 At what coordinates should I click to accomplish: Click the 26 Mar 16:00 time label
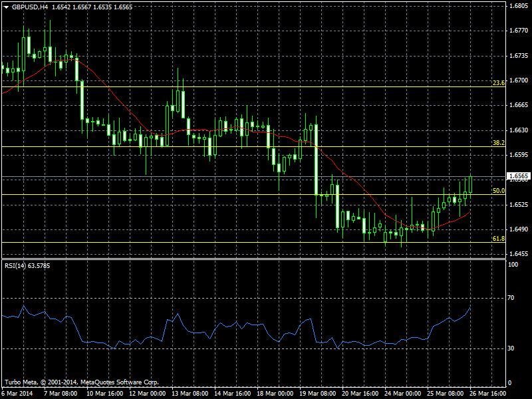tap(487, 393)
